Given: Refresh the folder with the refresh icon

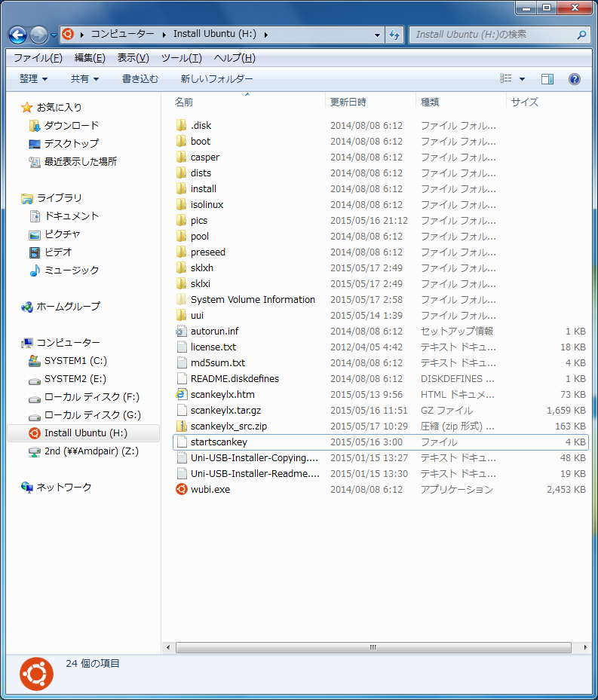Looking at the screenshot, I should click(394, 35).
